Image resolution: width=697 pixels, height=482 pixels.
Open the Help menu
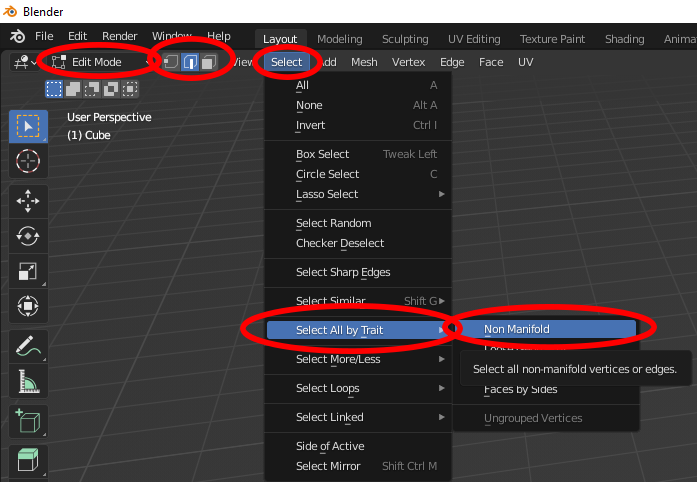pyautogui.click(x=219, y=36)
